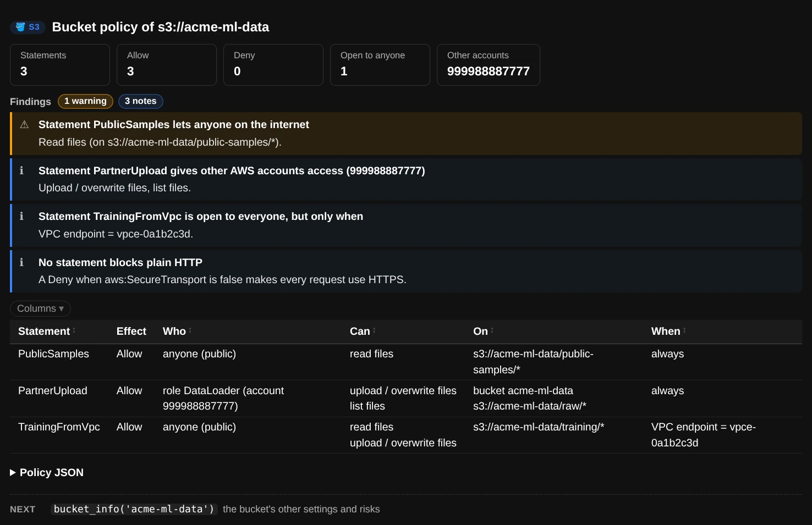Select the Deny count card
This screenshot has height=525, width=812.
pyautogui.click(x=273, y=65)
